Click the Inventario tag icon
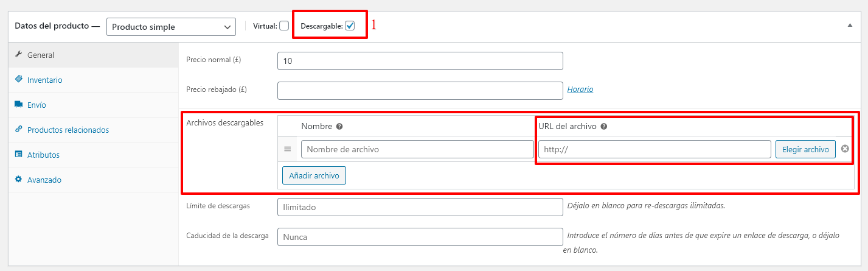This screenshot has width=868, height=271. click(18, 80)
